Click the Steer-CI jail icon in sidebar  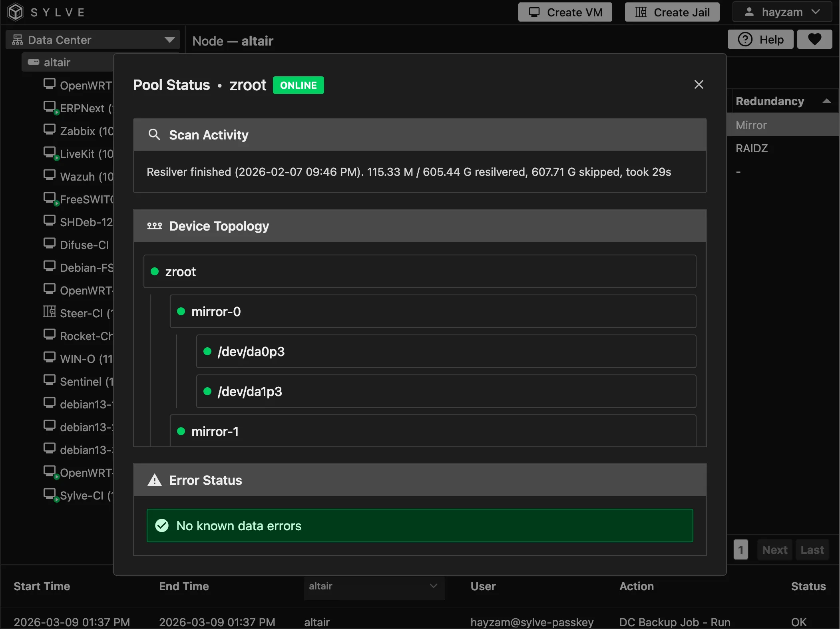(50, 312)
